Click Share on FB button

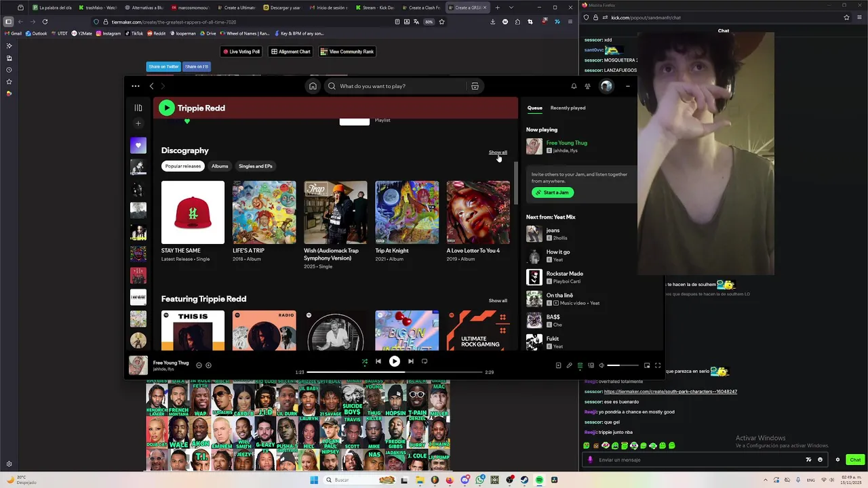[x=197, y=66]
